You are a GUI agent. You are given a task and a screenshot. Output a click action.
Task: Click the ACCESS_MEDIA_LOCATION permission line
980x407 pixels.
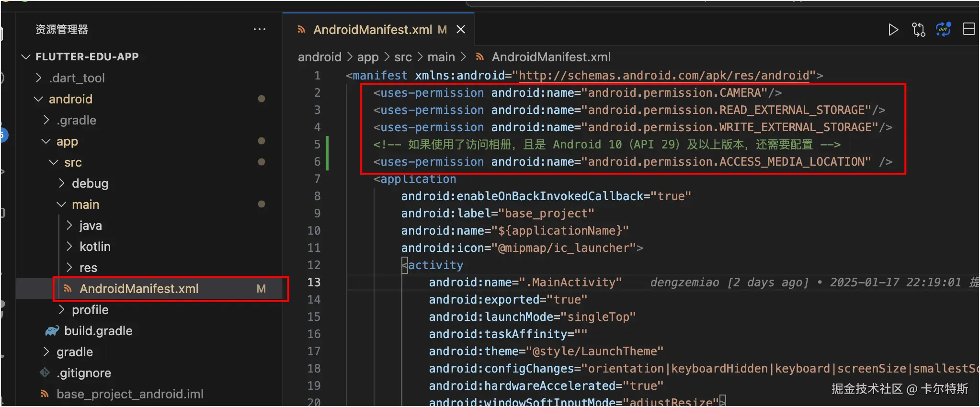633,162
